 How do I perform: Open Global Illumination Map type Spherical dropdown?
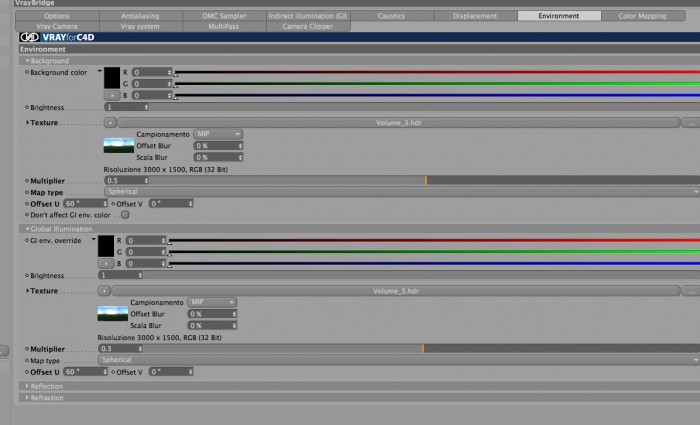click(399, 360)
